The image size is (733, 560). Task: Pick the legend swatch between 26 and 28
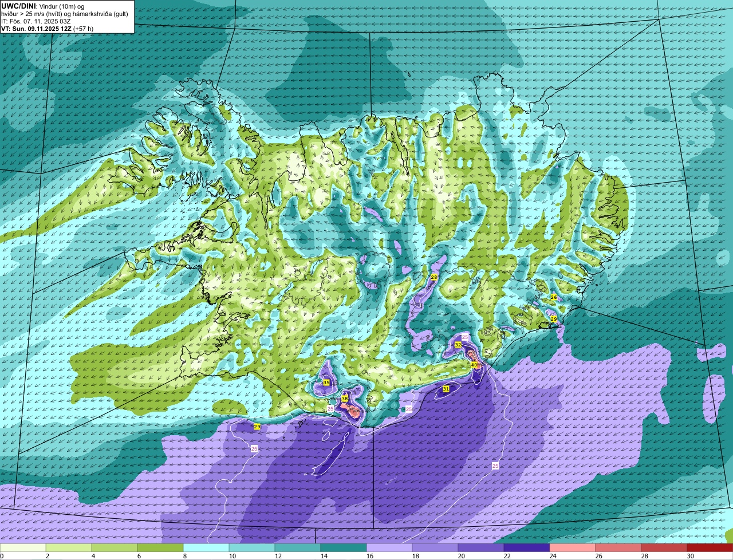[x=618, y=548]
